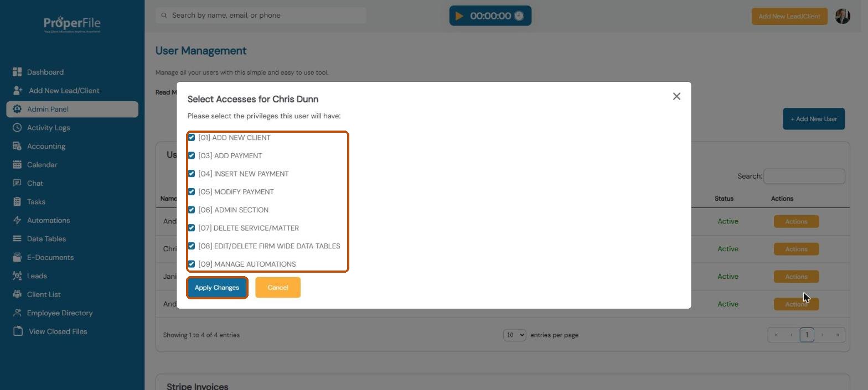
Task: Click the Actions column header
Action: (782, 199)
